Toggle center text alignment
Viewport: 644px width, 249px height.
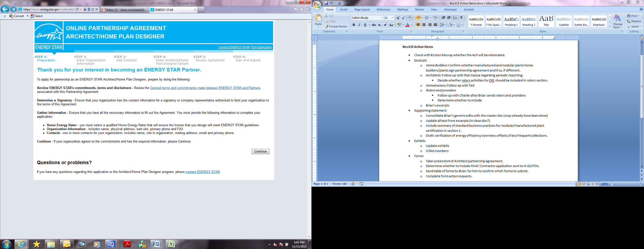pyautogui.click(x=424, y=25)
